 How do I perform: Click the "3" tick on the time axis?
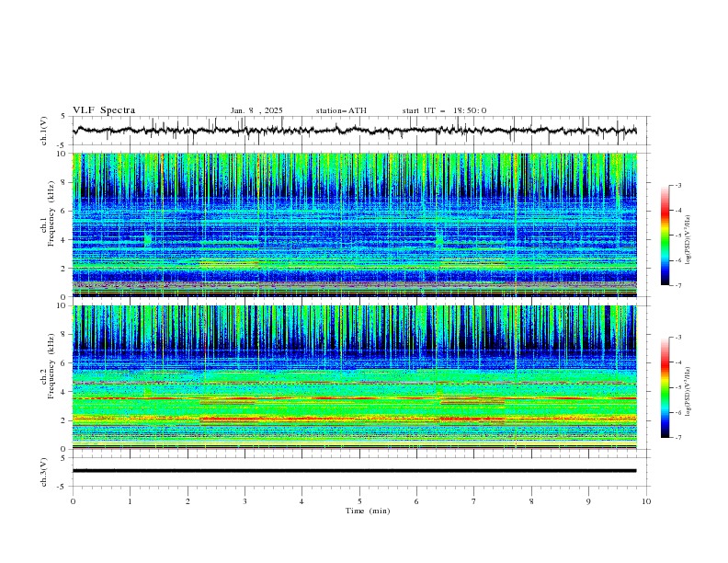click(x=245, y=501)
